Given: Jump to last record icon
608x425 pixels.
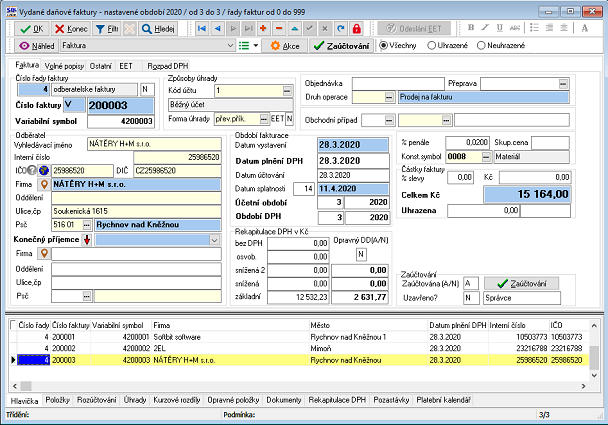Looking at the screenshot, I should tap(248, 28).
